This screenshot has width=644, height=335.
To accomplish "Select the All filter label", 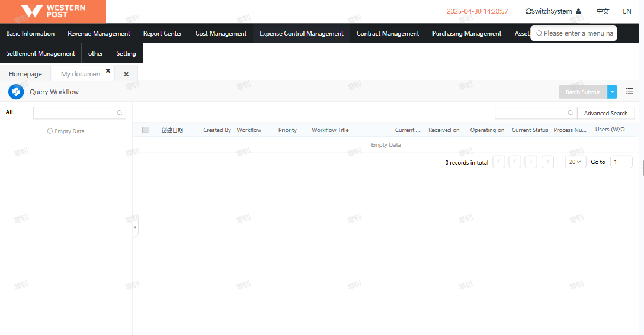I will click(9, 112).
